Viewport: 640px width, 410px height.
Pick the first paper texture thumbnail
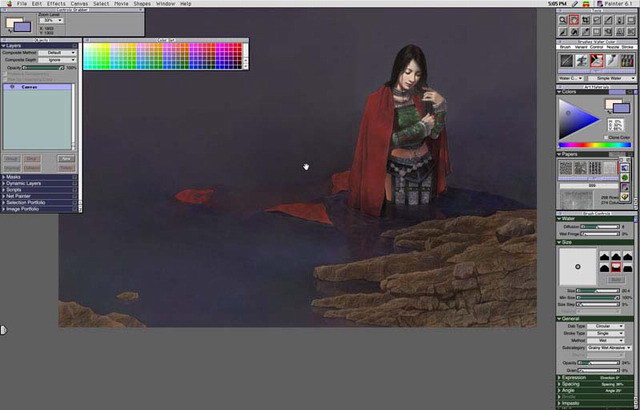tap(566, 168)
